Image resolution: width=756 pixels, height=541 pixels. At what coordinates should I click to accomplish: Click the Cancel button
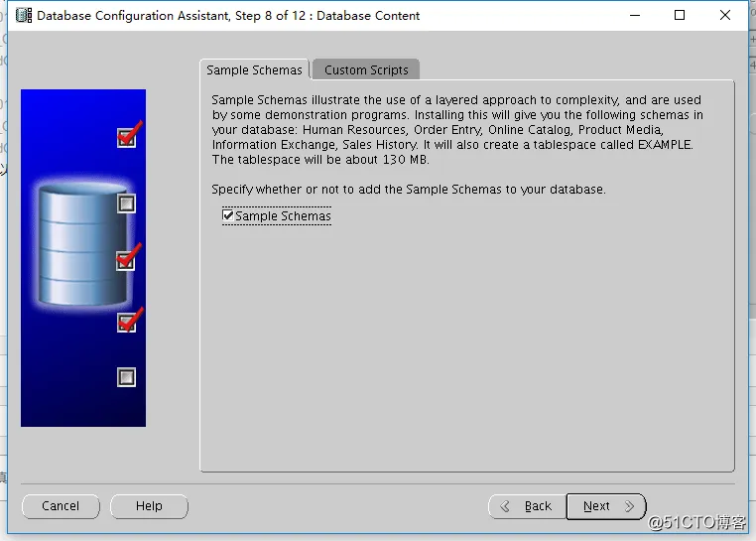pos(61,506)
